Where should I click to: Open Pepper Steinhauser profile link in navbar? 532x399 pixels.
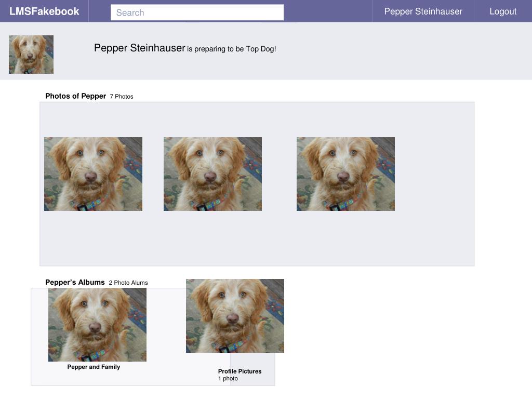click(423, 11)
